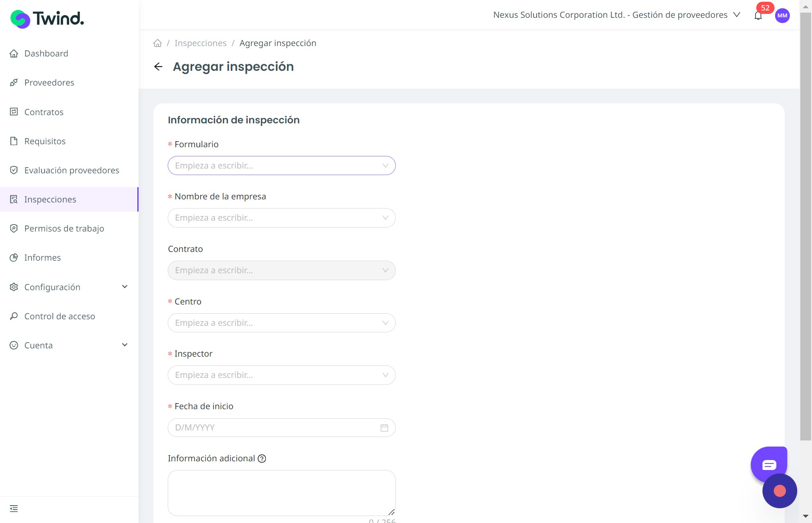The image size is (812, 523).
Task: Expand the Cuenta submenu
Action: (x=125, y=345)
